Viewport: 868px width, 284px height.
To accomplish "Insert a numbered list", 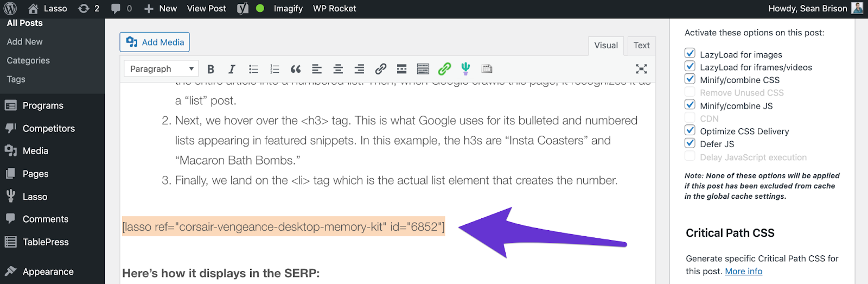I will point(275,69).
